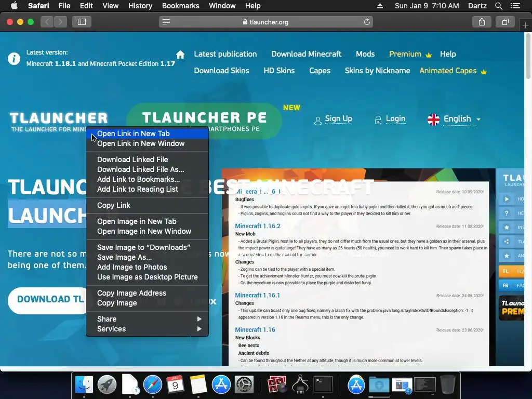Click the page's vertical scrollbar
532x399 pixels.
tap(528, 56)
